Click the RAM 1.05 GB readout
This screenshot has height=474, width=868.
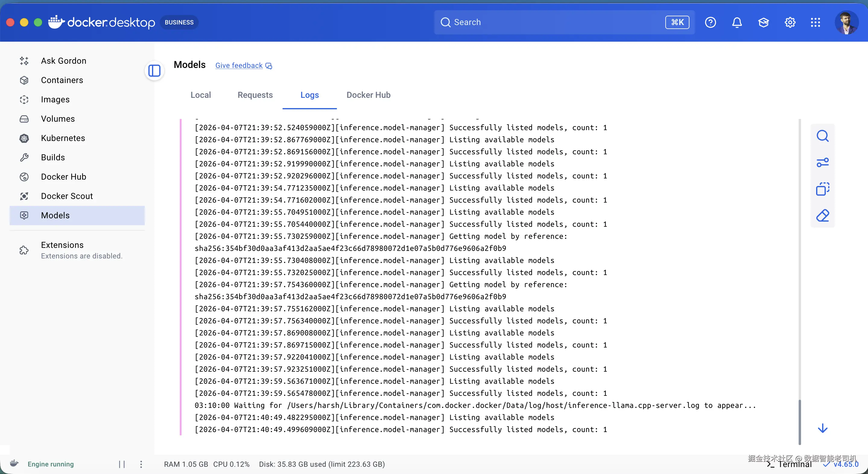tap(186, 464)
